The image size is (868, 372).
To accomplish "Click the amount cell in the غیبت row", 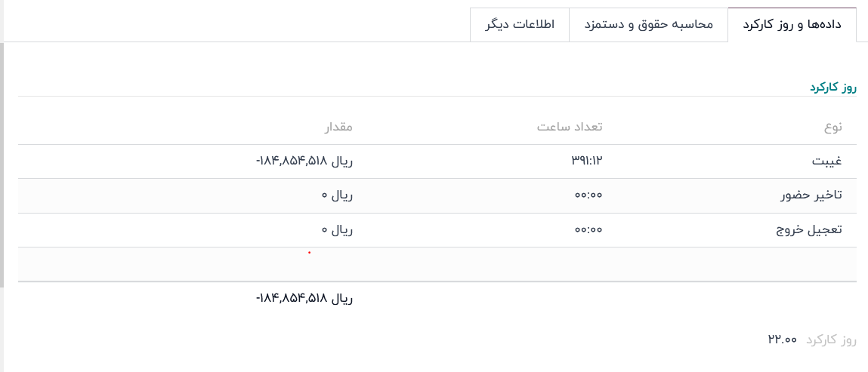I will pos(304,161).
